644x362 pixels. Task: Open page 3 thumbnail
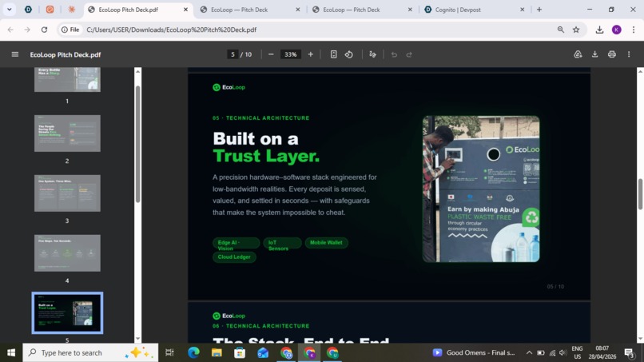(67, 193)
